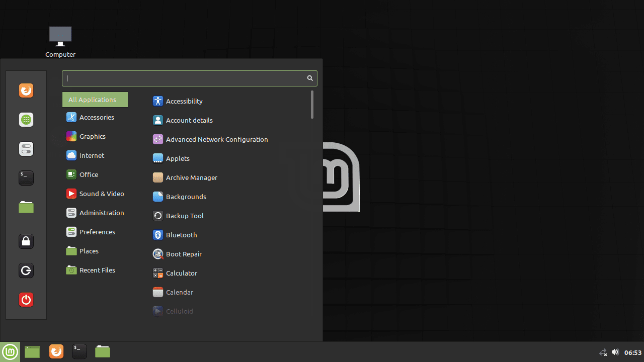Screen dimensions: 644x362
Task: Launch the Backup Tool app
Action: (x=184, y=216)
